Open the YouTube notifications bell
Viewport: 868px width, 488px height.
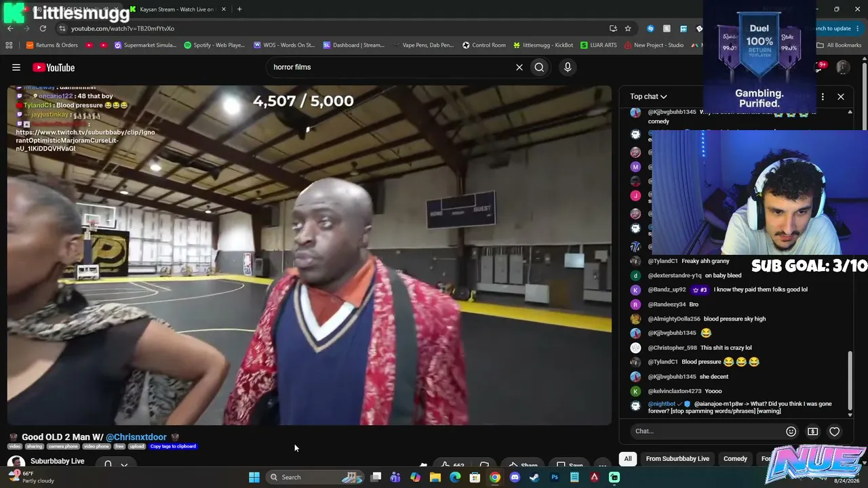[819, 67]
